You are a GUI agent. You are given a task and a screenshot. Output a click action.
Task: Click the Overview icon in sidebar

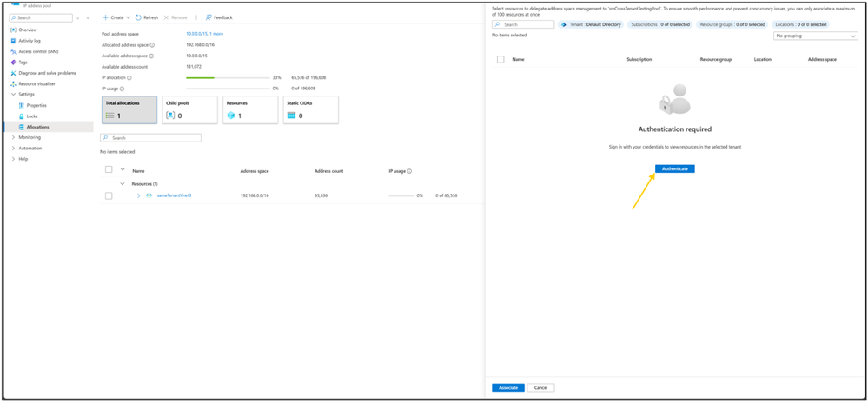(13, 30)
